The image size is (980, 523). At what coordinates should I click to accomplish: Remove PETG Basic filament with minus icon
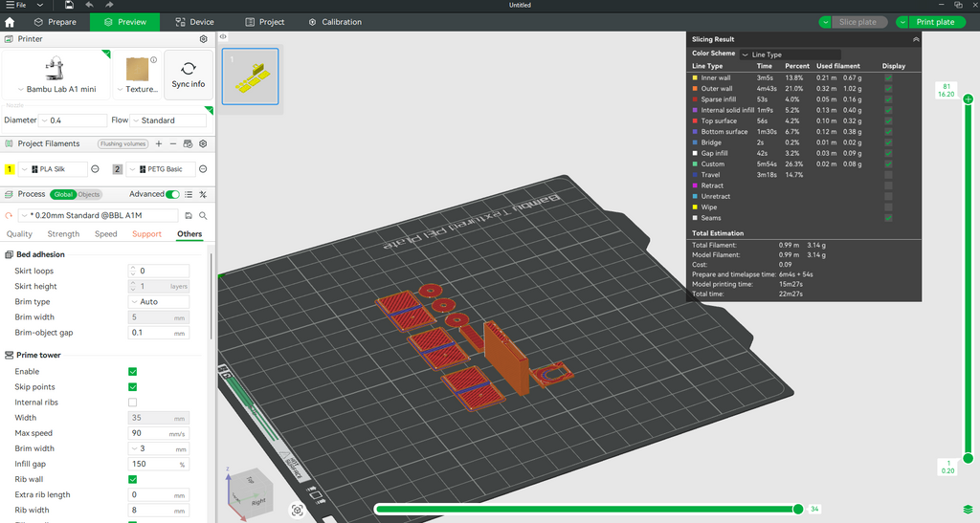pos(203,169)
